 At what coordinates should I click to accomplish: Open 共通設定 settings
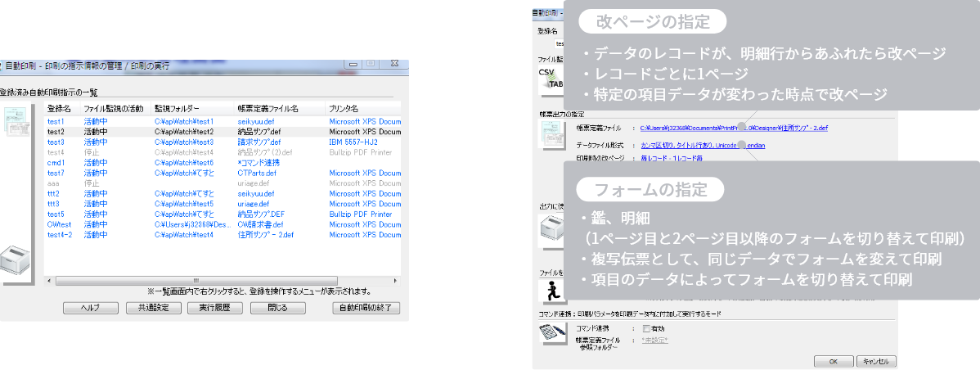[x=153, y=308]
